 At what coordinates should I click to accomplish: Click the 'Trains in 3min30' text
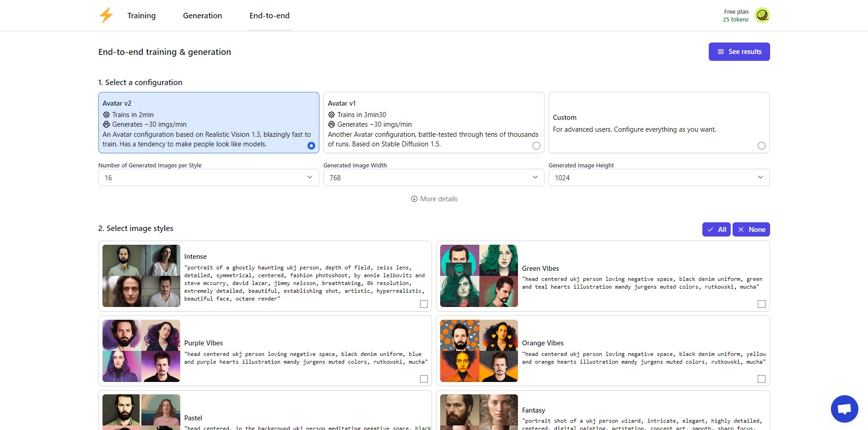tap(361, 115)
